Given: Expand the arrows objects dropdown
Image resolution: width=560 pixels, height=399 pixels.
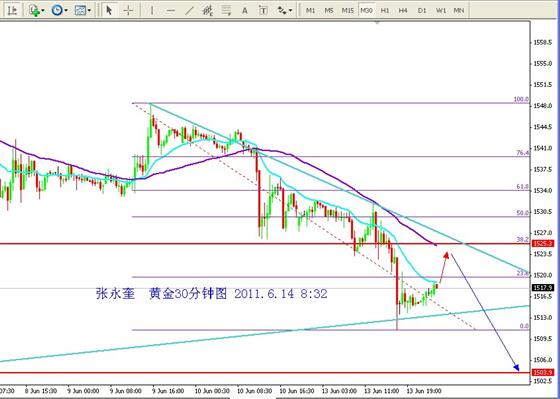Looking at the screenshot, I should click(x=291, y=11).
